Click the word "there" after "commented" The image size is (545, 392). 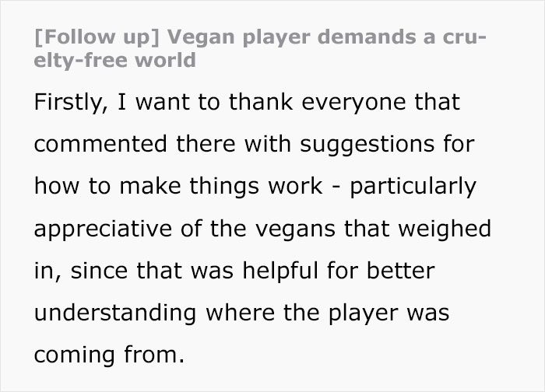207,144
